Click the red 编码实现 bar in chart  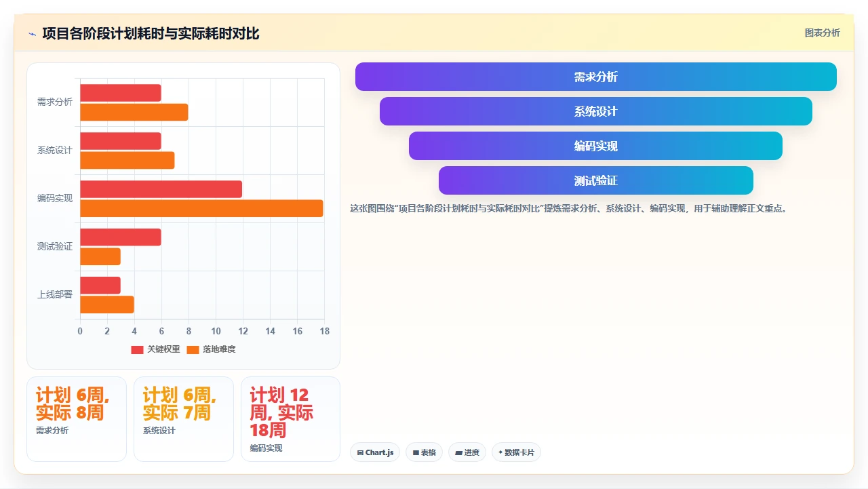tap(161, 189)
